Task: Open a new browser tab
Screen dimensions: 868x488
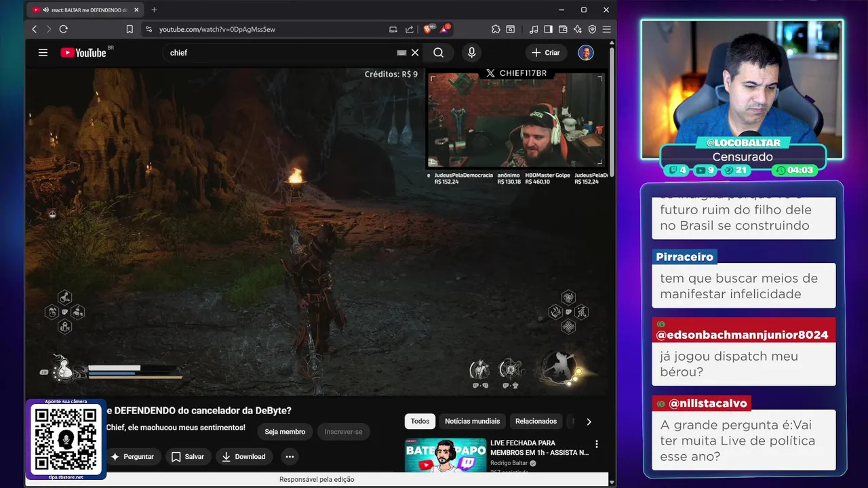Action: 154,10
